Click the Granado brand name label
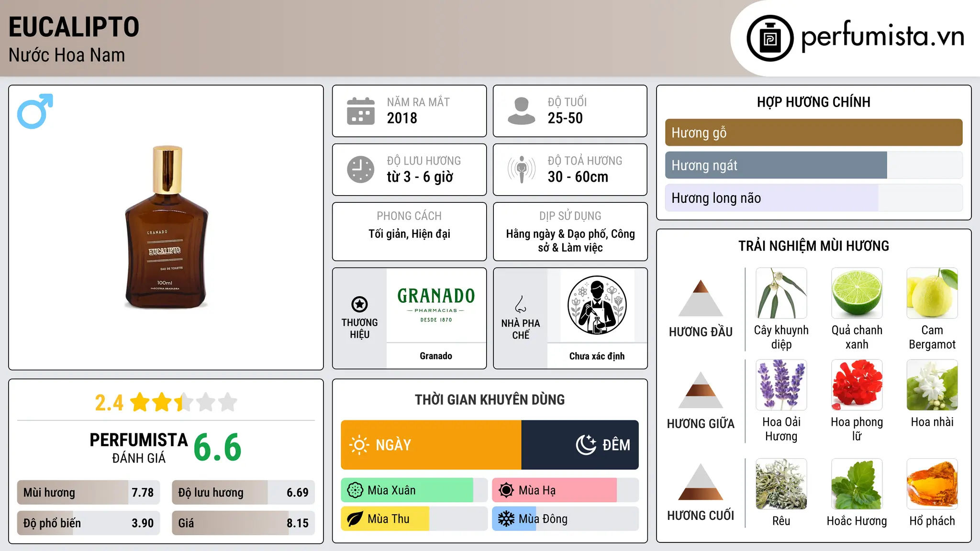 (x=436, y=356)
